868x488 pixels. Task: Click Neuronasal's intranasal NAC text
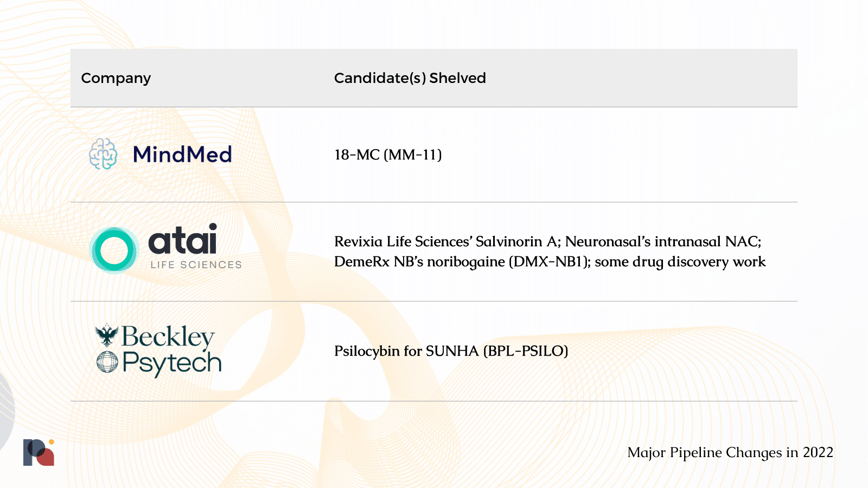coord(663,241)
